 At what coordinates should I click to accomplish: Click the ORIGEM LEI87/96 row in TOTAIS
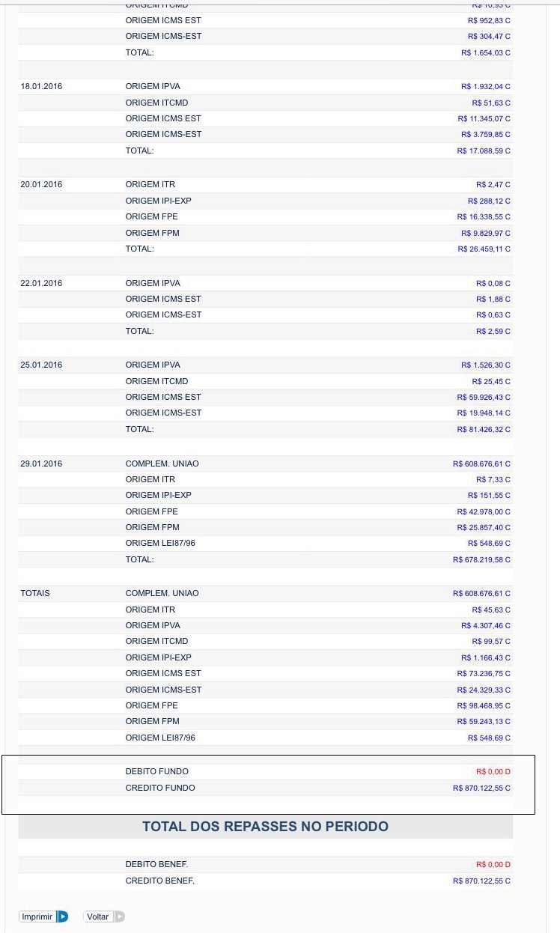(160, 738)
